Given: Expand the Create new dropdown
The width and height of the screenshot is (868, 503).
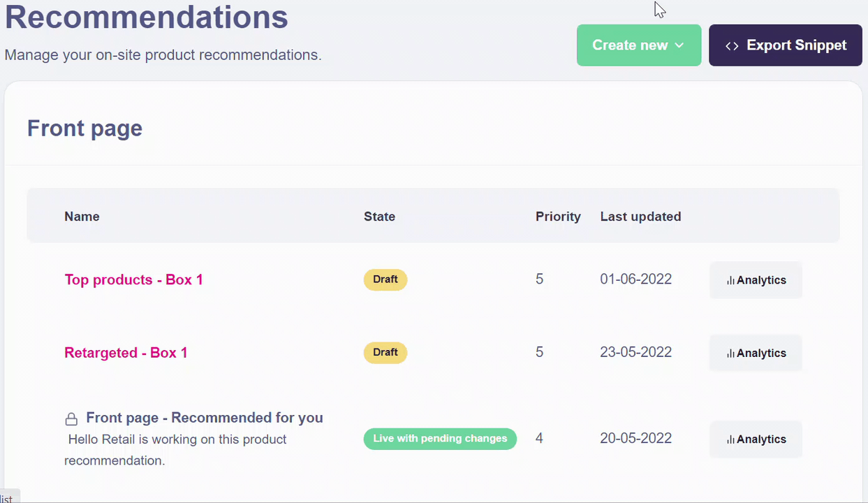Looking at the screenshot, I should point(638,45).
